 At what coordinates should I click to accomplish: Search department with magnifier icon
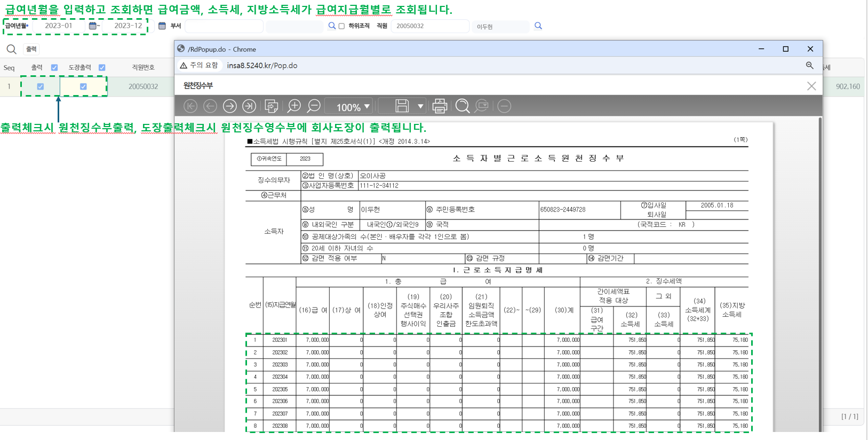coord(332,26)
